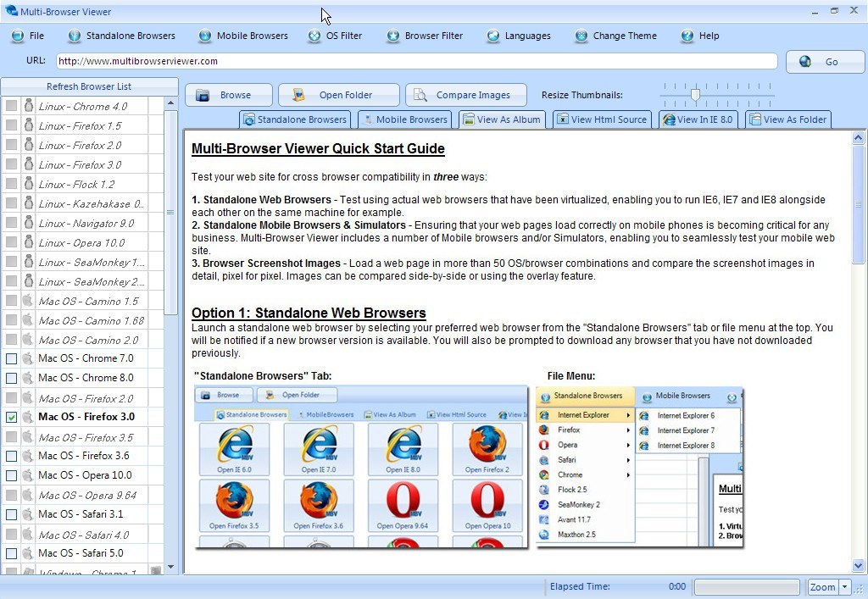Open the Mobile Browsers menu
The image size is (868, 599).
pyautogui.click(x=243, y=36)
